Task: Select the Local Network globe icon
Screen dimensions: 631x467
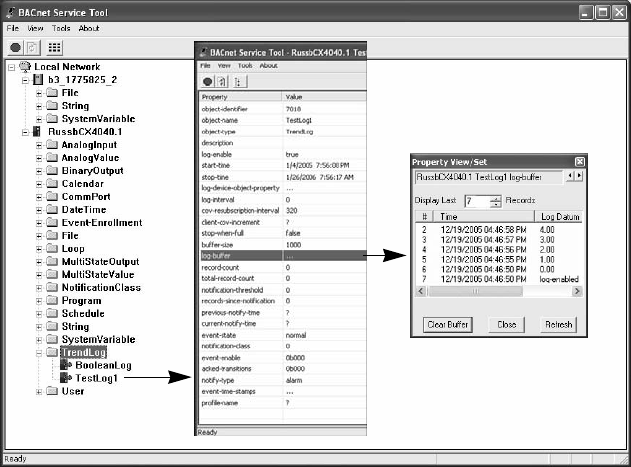Action: click(x=25, y=66)
